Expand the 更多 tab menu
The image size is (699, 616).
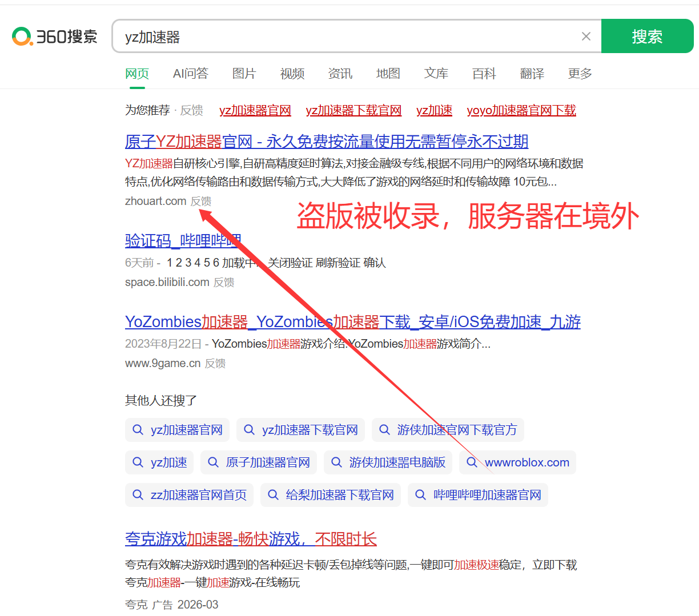[x=580, y=74]
